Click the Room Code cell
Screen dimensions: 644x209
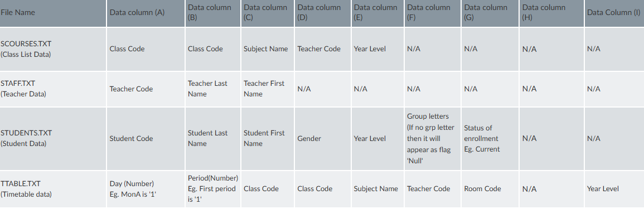point(490,189)
